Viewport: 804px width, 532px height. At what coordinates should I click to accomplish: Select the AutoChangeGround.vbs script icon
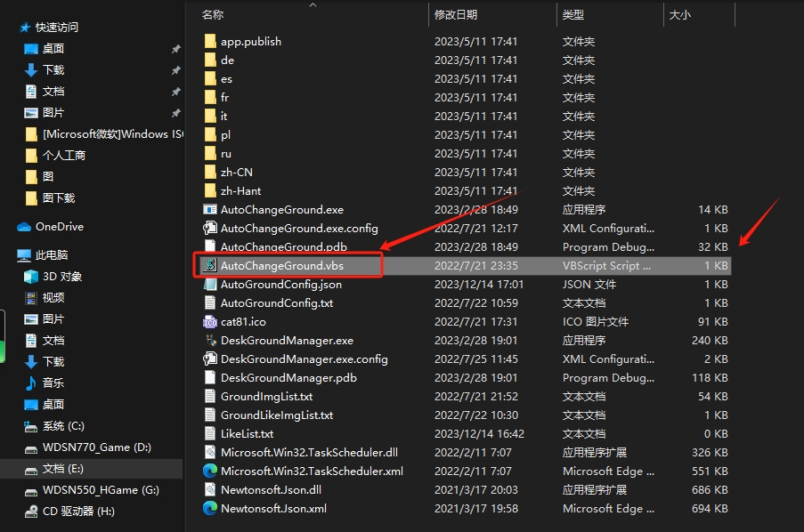click(x=210, y=265)
